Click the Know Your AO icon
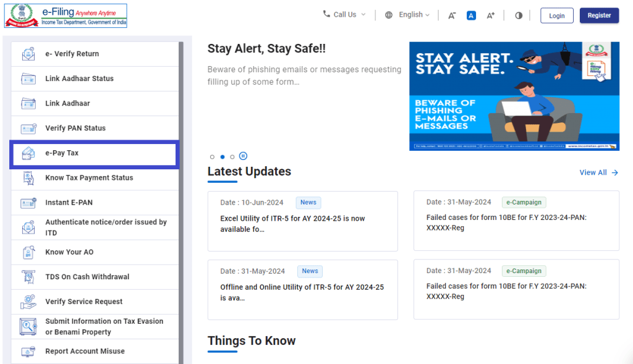 coord(28,252)
